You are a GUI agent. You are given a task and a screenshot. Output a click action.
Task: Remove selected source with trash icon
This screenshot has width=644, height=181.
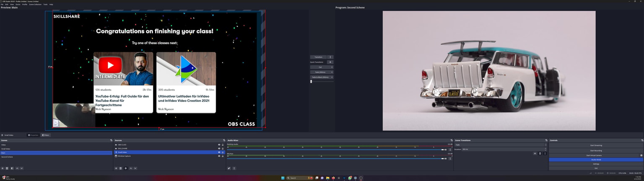click(121, 168)
